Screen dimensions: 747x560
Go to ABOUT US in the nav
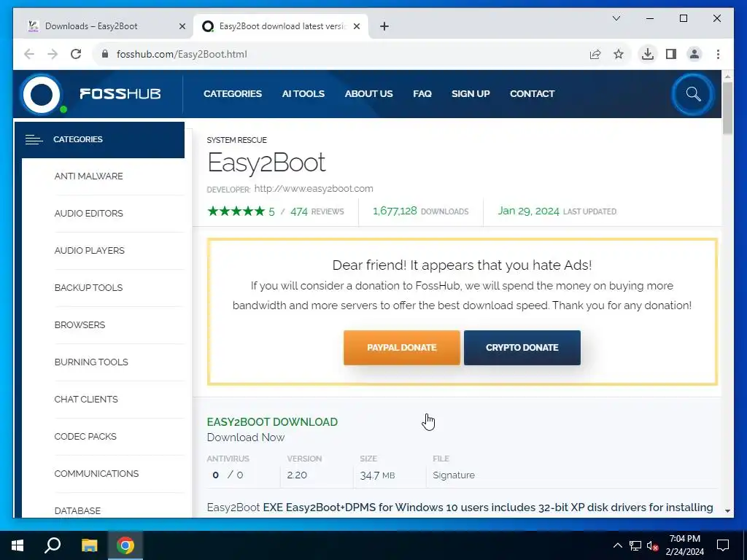click(368, 94)
